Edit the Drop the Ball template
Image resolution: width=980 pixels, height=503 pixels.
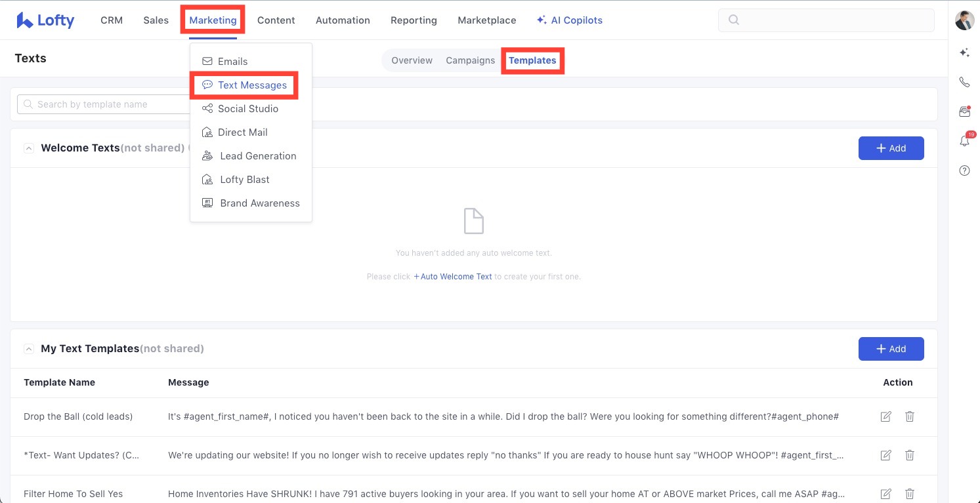(885, 416)
